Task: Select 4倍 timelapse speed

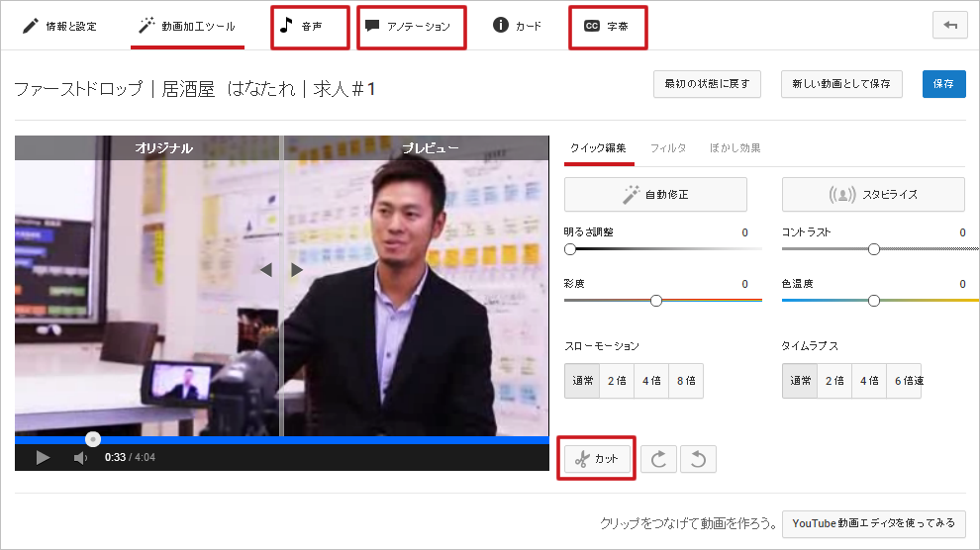Action: point(869,381)
